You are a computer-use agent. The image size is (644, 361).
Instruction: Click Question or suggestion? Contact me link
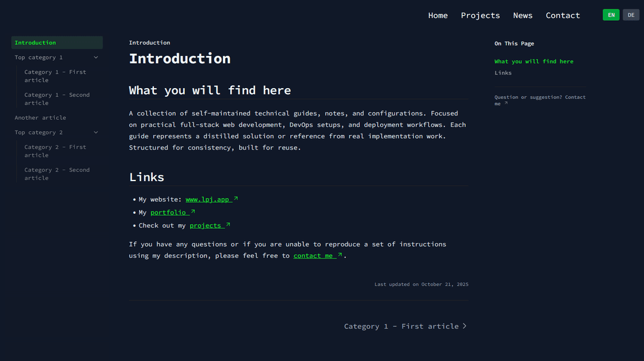pyautogui.click(x=540, y=100)
